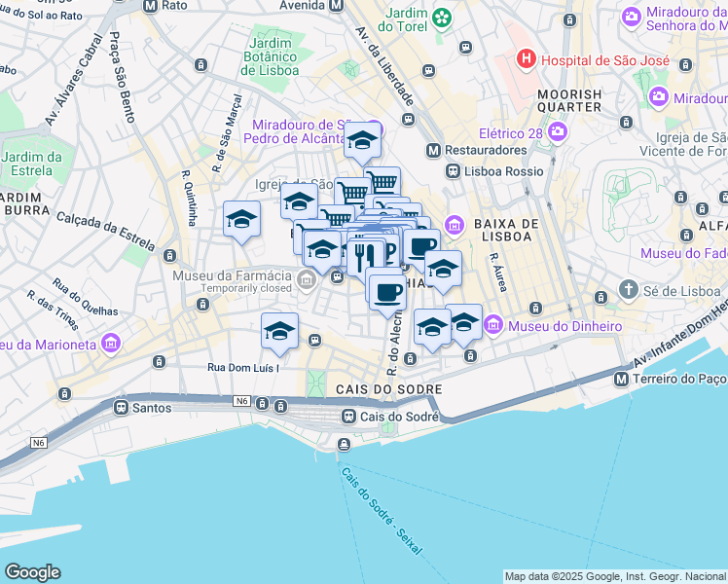Viewport: 728px width, 584px height.
Task: Click the N6 road shield near Santos
Action: [241, 401]
